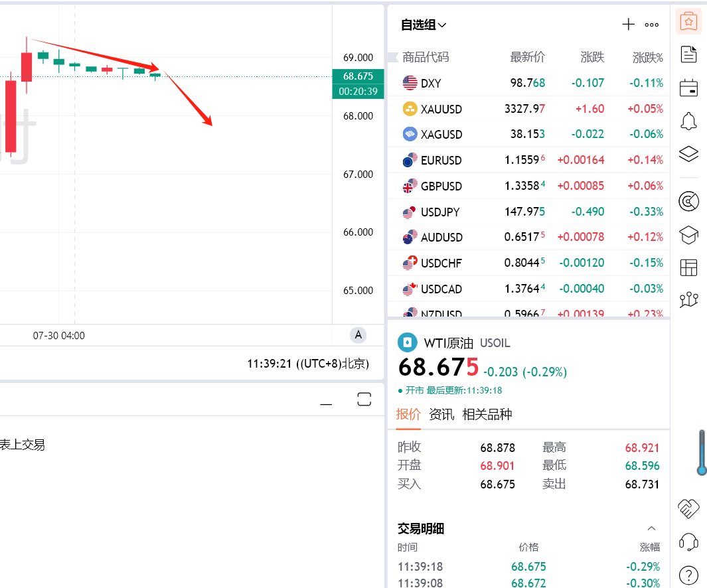Open the help question mark
This screenshot has width=707, height=588.
688,575
